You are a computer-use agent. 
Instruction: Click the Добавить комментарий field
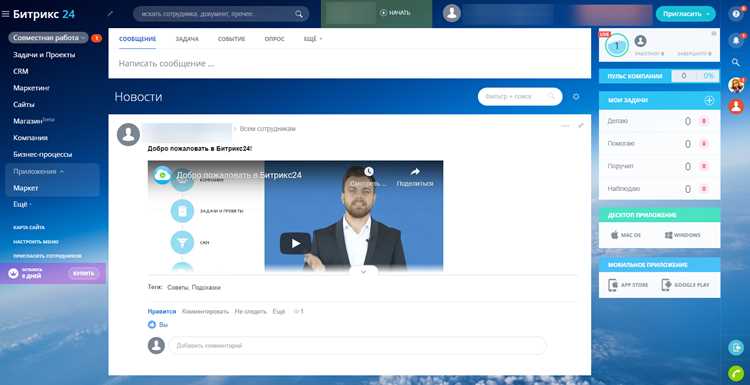(357, 345)
